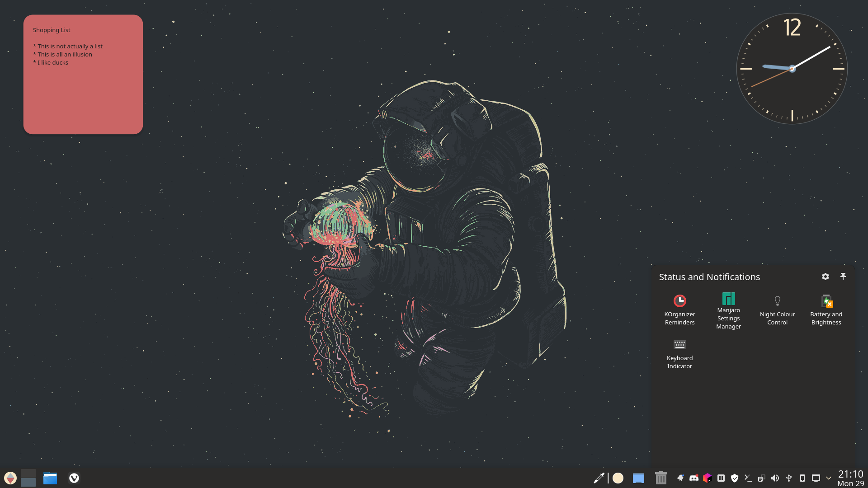Screen dimensions: 868x488
Task: Activate the eyedropper color picker tool
Action: pos(599,478)
